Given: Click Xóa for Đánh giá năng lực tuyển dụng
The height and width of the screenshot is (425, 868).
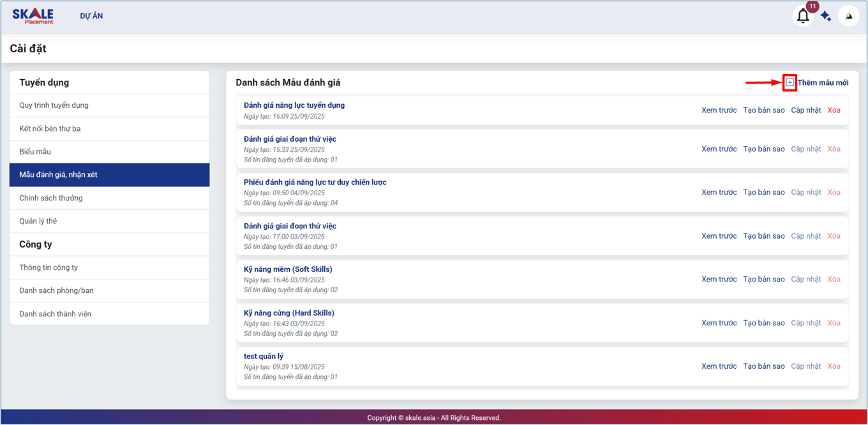Looking at the screenshot, I should point(834,110).
